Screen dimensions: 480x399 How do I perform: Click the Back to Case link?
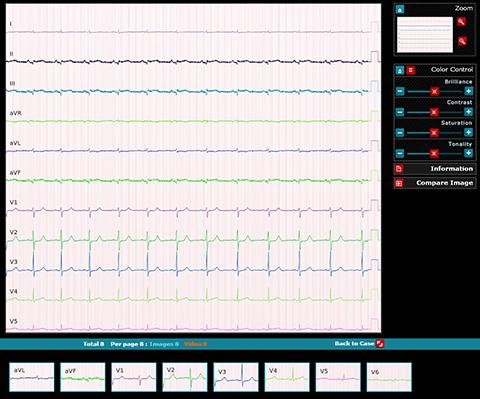pyautogui.click(x=355, y=344)
